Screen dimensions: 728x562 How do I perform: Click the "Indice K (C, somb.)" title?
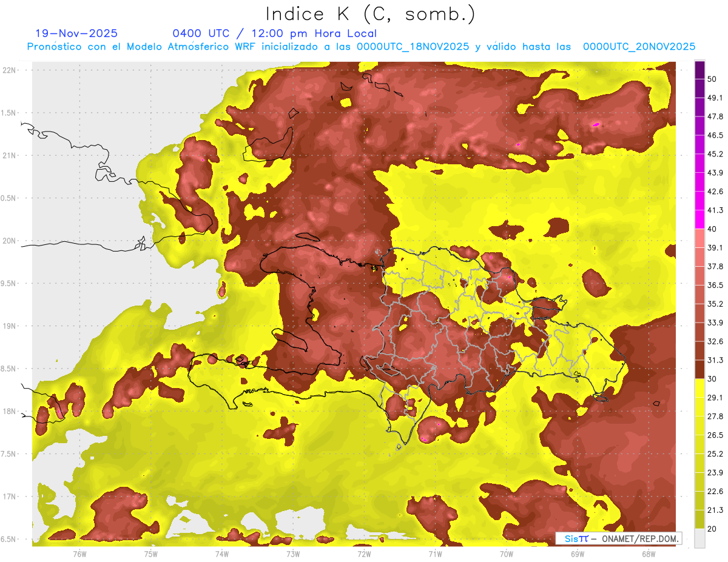371,14
